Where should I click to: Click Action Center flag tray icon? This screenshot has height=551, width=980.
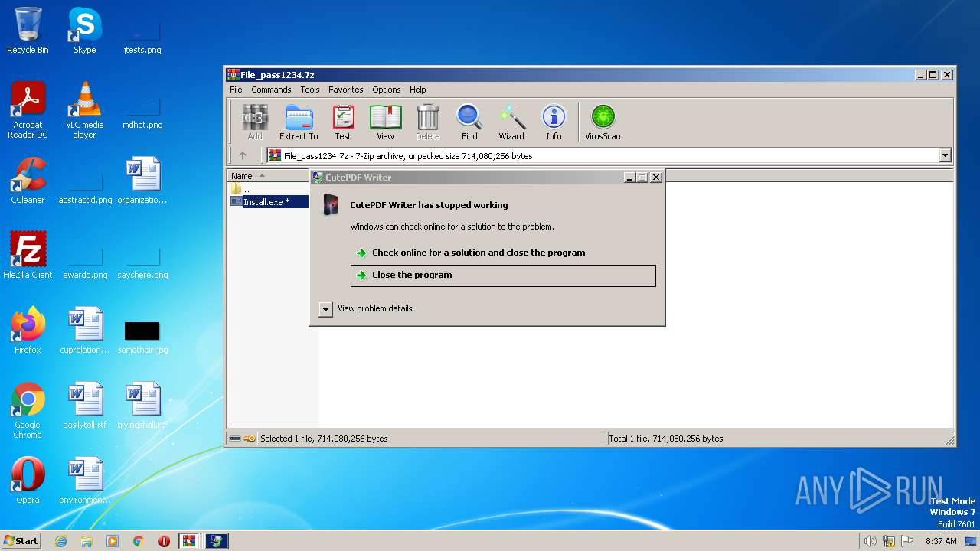907,541
